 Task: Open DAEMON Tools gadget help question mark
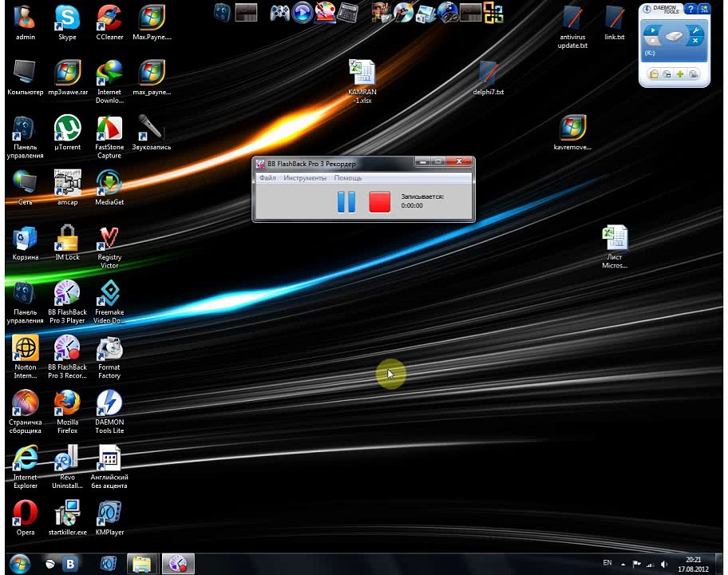[690, 9]
